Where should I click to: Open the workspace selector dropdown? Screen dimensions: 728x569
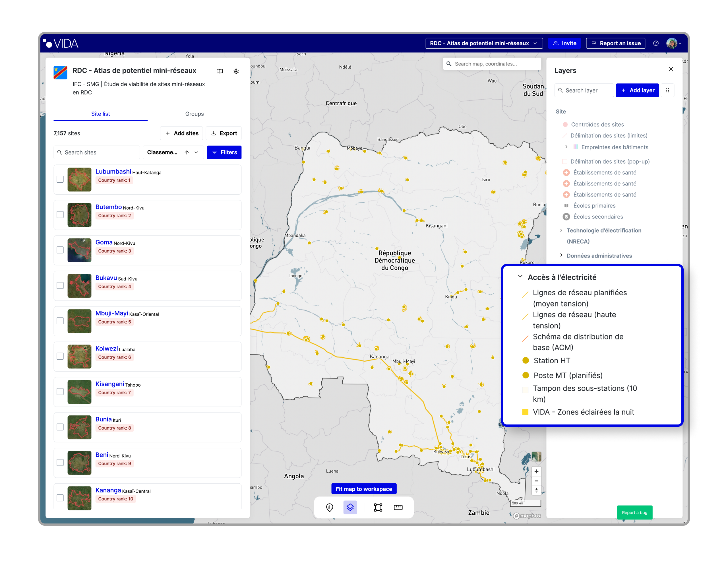[484, 43]
